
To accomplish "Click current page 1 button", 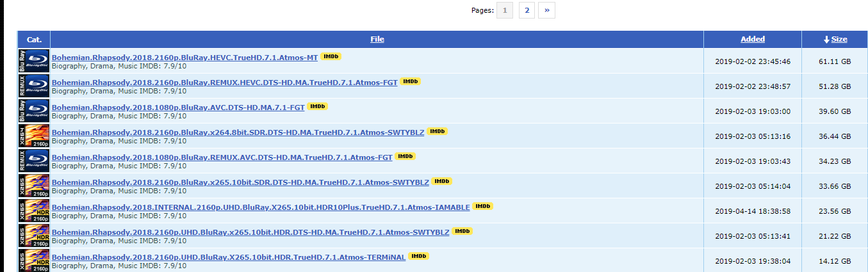I will 505,10.
